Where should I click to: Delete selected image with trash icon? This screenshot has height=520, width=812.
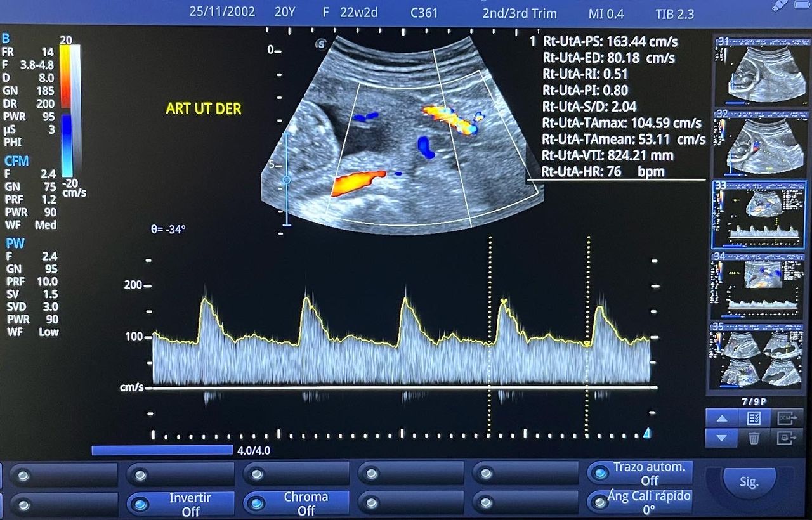(754, 438)
